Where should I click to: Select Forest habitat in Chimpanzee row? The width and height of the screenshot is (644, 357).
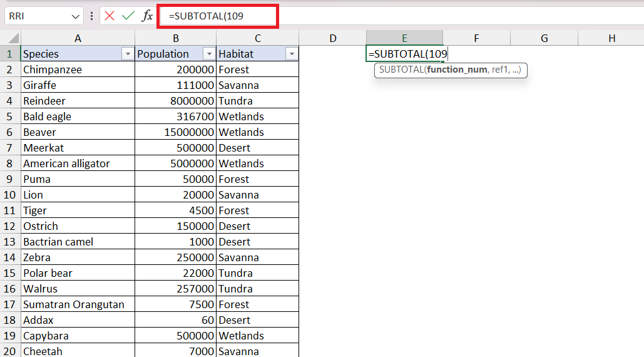(257, 70)
